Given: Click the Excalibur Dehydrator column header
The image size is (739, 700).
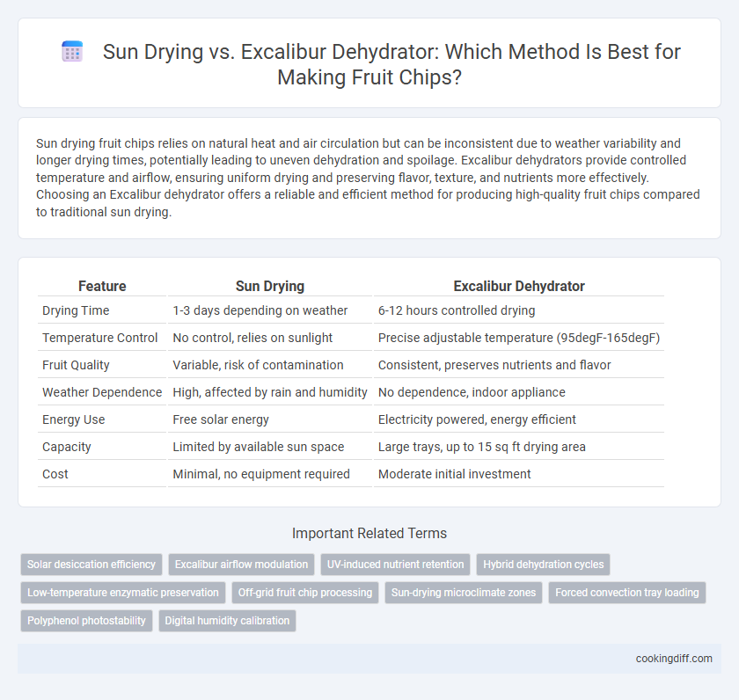Looking at the screenshot, I should [519, 286].
